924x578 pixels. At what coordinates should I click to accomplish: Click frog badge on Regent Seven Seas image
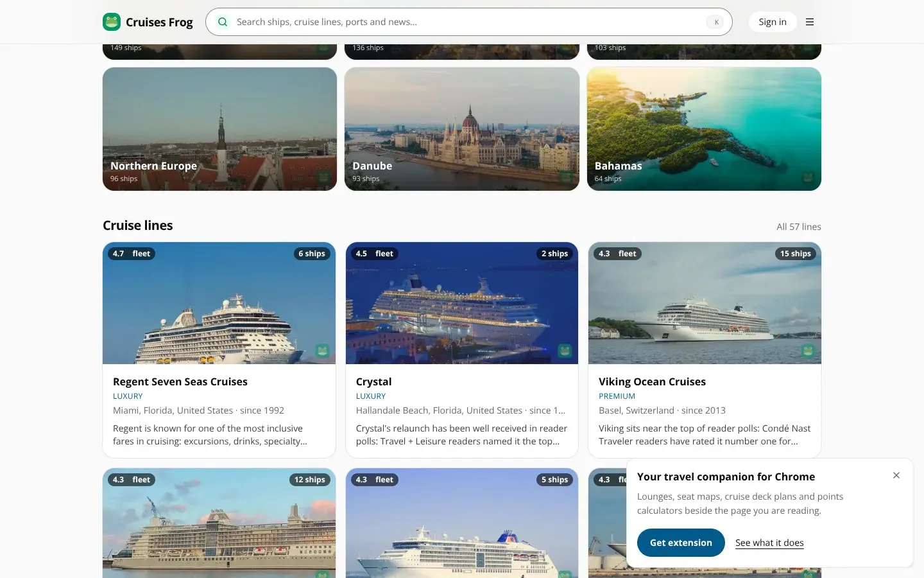pos(323,351)
